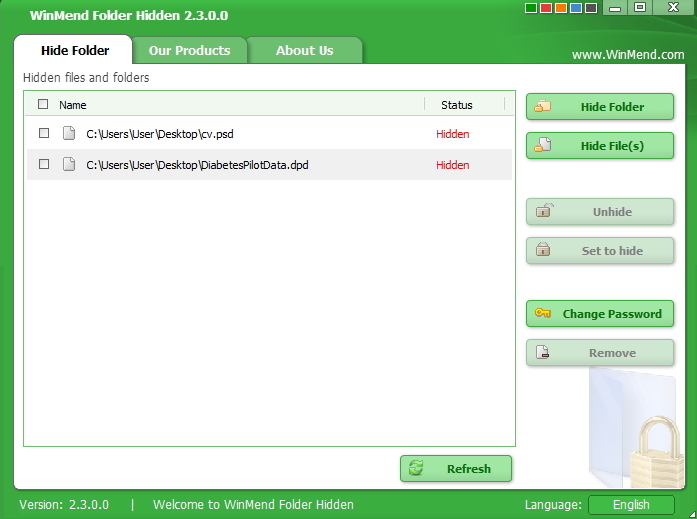This screenshot has width=697, height=519.
Task: Click the open padlock icon on Unhide
Action: [543, 211]
